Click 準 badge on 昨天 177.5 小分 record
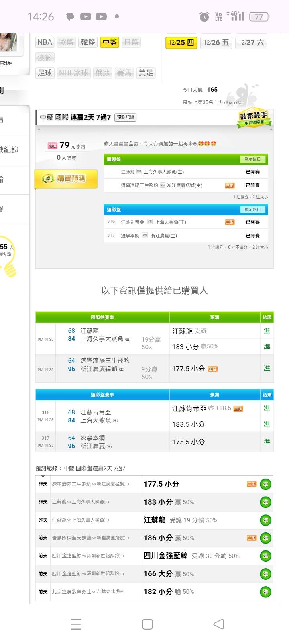The width and height of the screenshot is (289, 644). click(265, 485)
